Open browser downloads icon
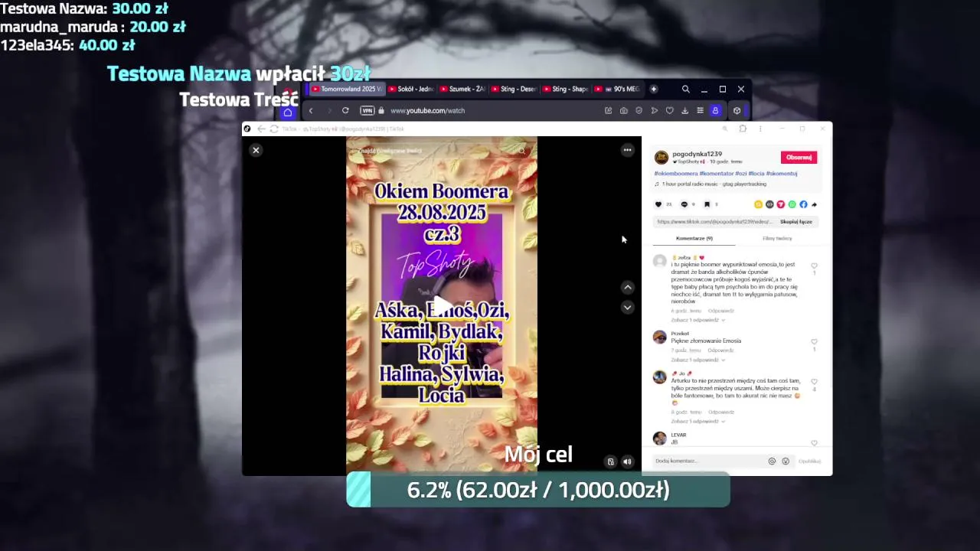Screen dimensions: 980x551 [684, 111]
